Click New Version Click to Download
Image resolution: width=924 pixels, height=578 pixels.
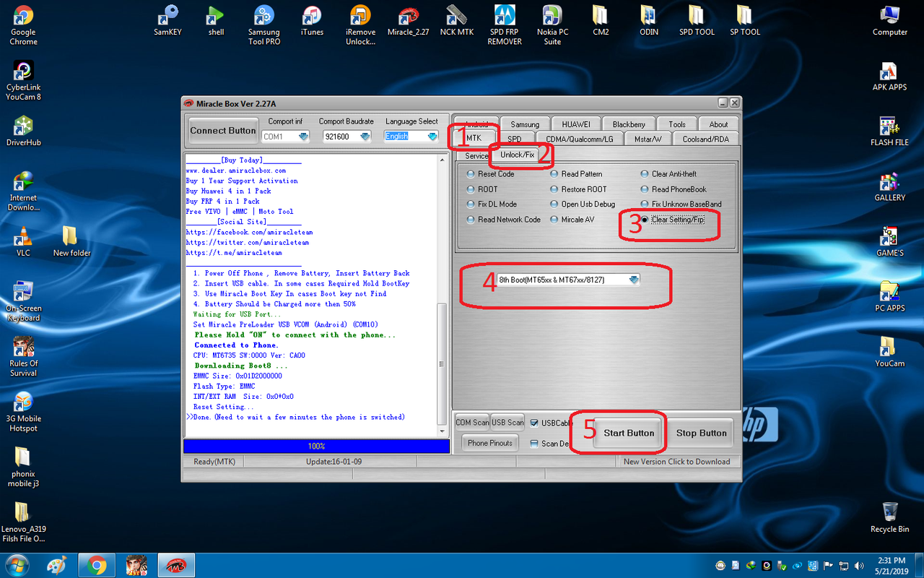pos(676,462)
